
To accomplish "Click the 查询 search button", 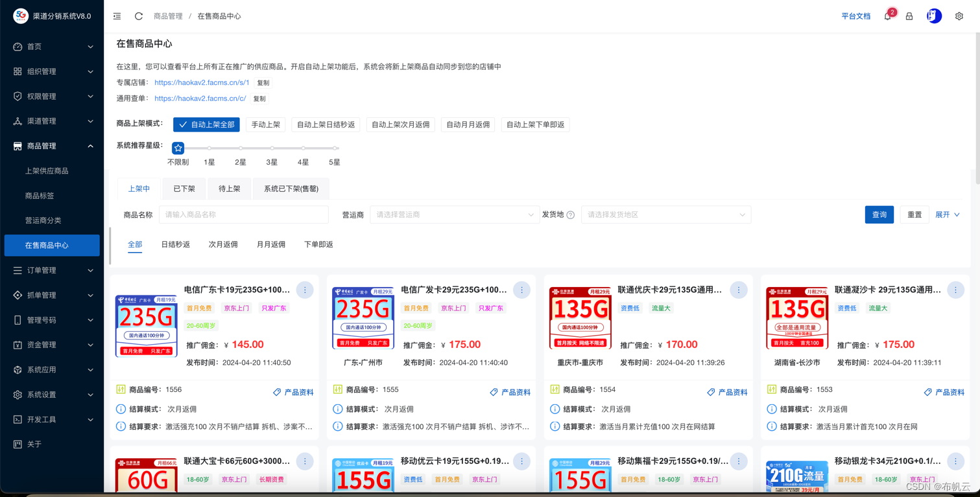I will pos(879,214).
